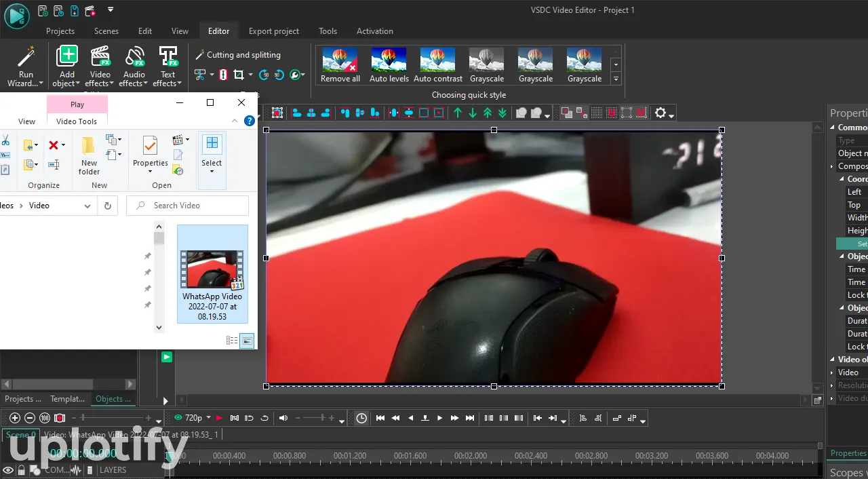
Task: Zoom in the timeline with plus icon
Action: 15,418
